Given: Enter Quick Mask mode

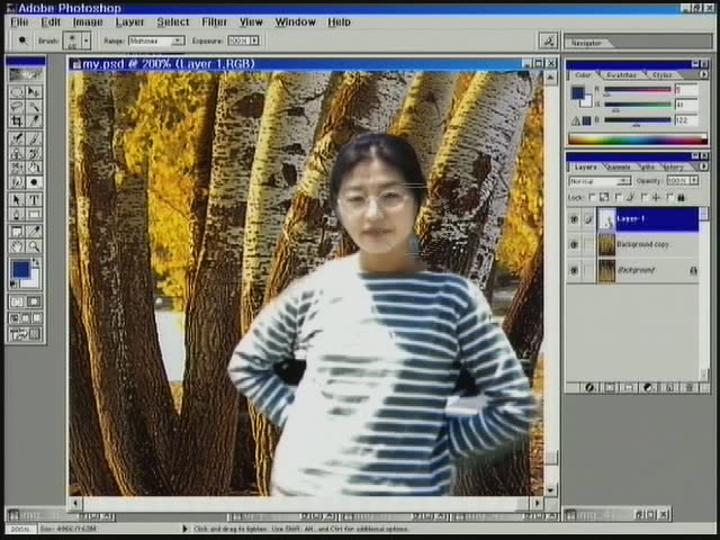Looking at the screenshot, I should coord(34,302).
